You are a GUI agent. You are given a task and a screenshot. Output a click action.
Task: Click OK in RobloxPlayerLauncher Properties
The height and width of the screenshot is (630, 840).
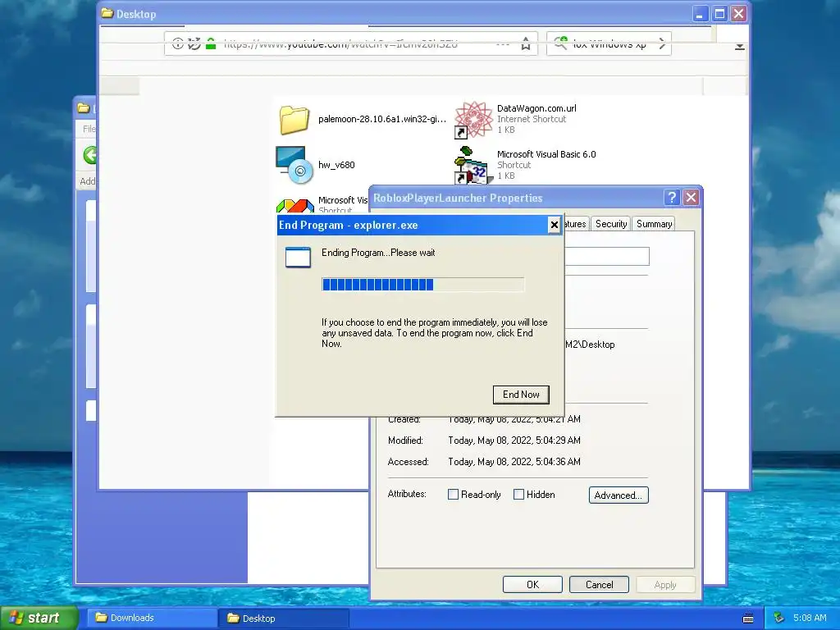[x=532, y=584]
